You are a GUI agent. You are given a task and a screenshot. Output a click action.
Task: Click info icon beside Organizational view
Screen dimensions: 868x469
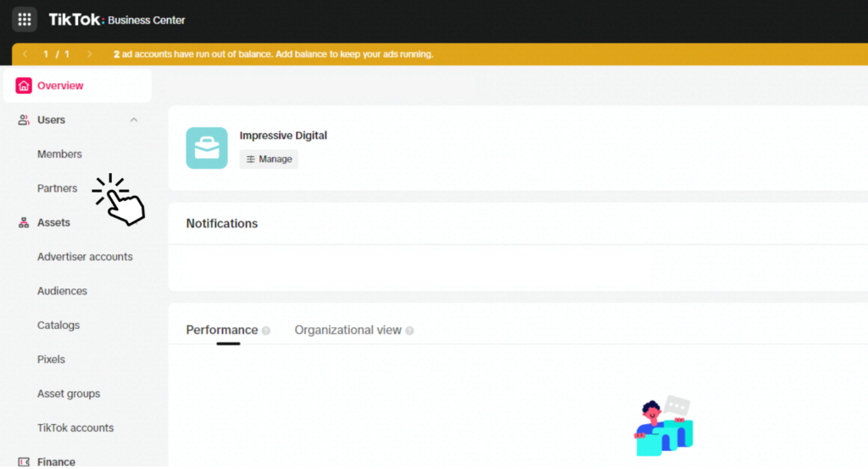(x=410, y=331)
